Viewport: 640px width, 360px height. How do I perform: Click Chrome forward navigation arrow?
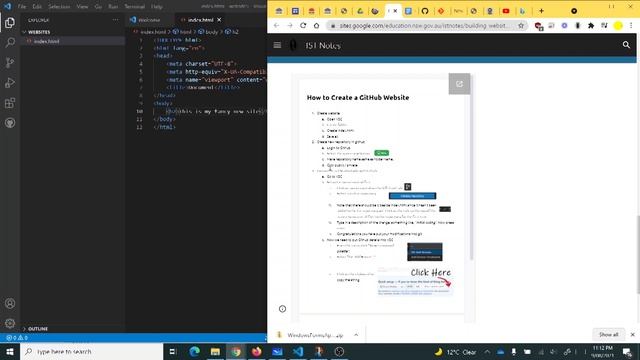[x=290, y=25]
